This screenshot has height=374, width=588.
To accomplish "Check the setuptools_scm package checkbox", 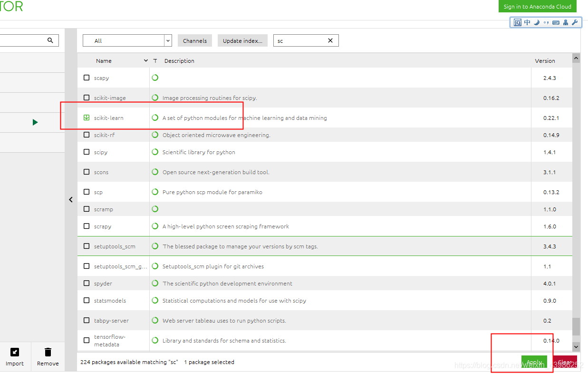I will point(87,246).
